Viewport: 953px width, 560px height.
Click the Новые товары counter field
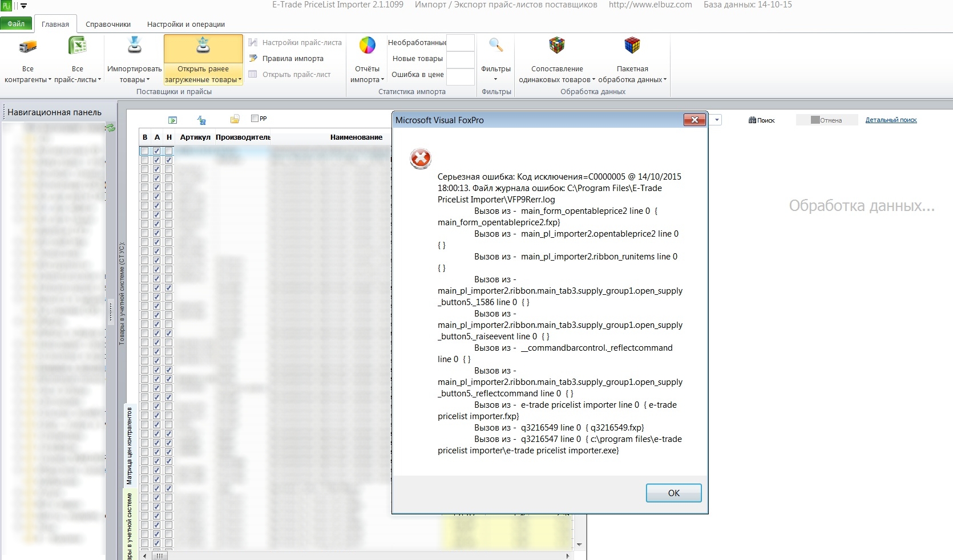[x=461, y=59]
